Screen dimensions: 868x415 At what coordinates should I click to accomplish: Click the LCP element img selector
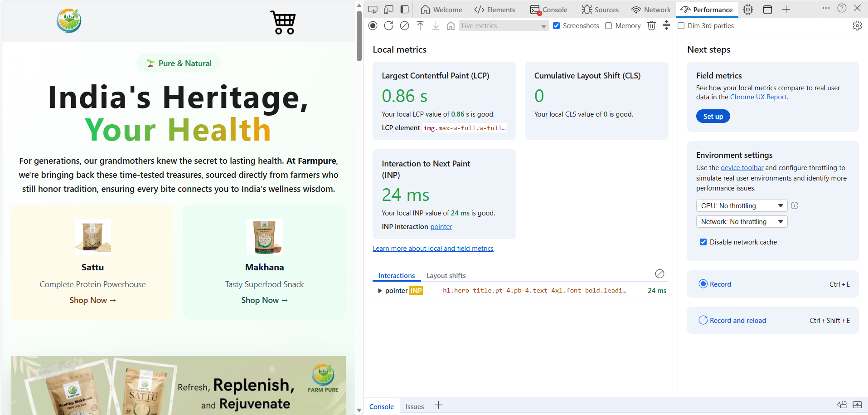[465, 128]
